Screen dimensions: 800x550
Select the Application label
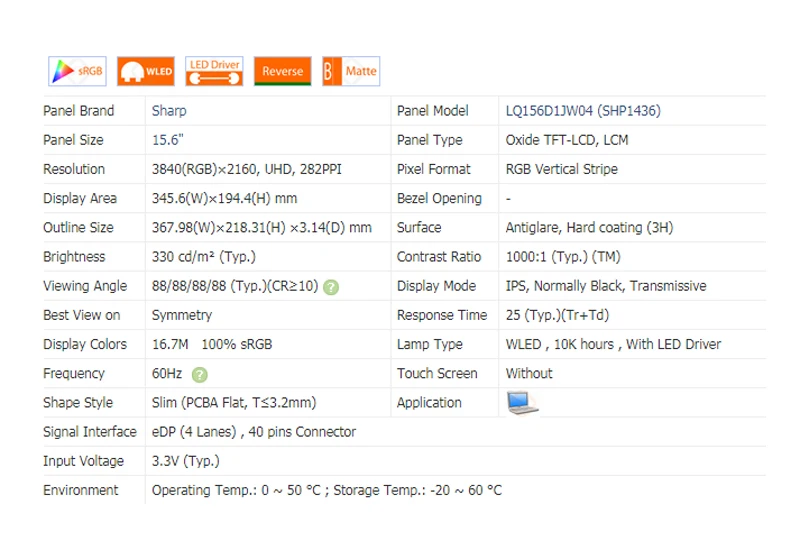429,403
